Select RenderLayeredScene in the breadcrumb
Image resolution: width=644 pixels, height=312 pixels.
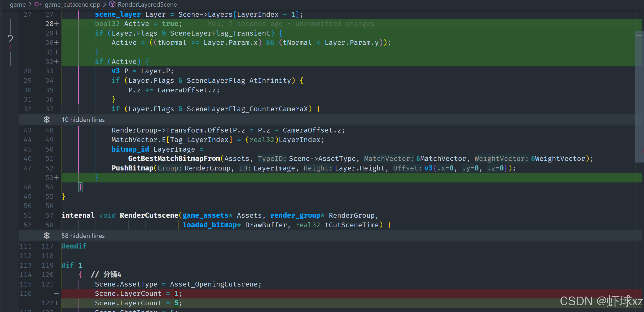pyautogui.click(x=147, y=5)
